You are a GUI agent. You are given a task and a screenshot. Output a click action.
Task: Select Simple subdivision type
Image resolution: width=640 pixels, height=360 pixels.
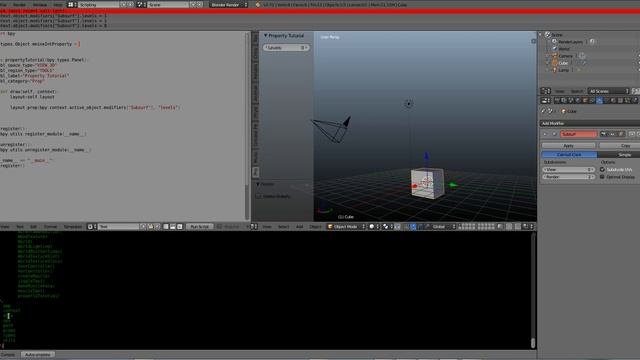coord(618,155)
